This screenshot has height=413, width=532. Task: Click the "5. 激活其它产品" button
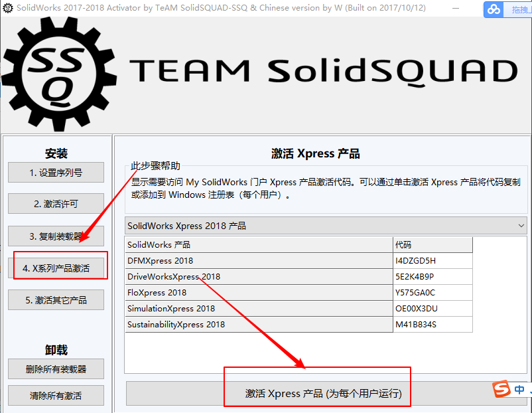click(x=56, y=299)
